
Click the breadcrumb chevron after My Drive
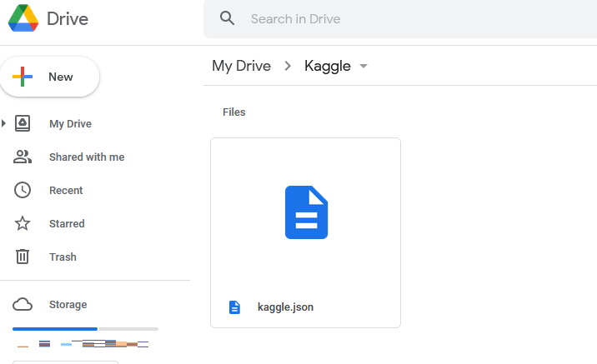coord(288,66)
